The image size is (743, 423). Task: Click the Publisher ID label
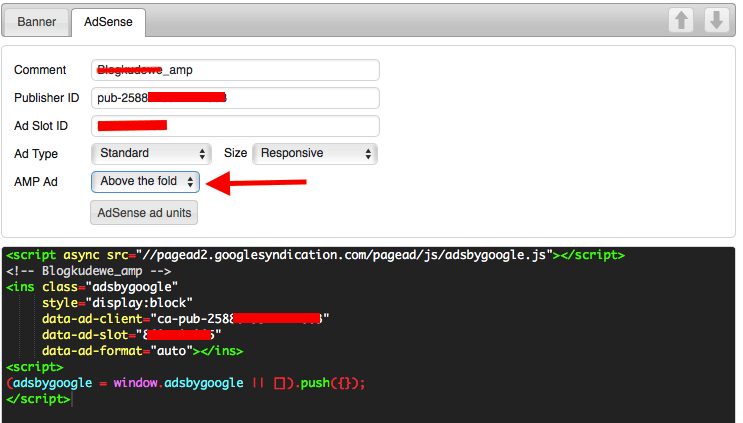tap(46, 98)
